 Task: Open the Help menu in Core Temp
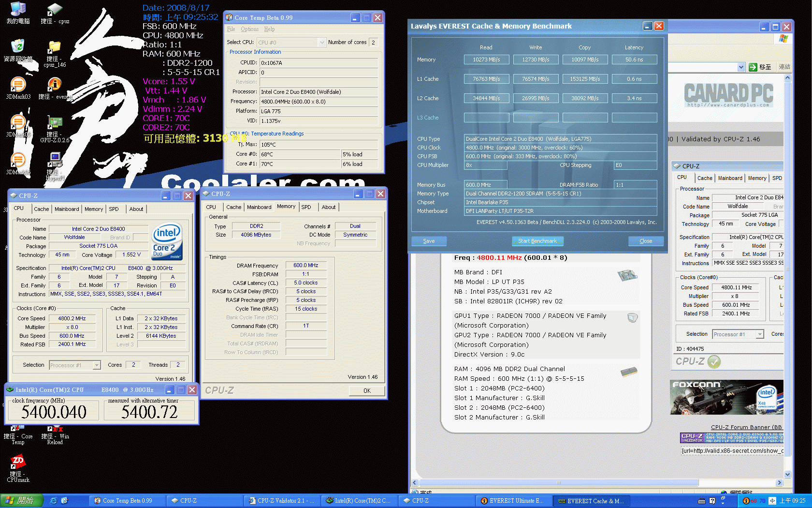coord(269,29)
